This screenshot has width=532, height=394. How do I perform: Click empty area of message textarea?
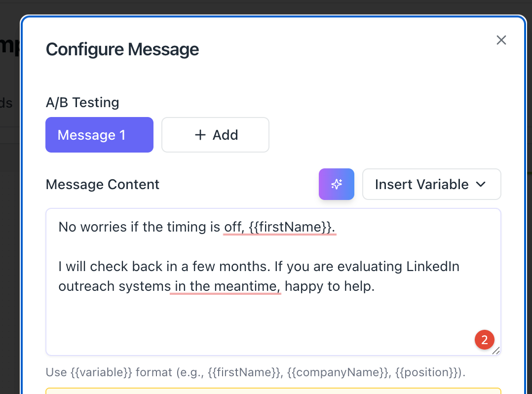pos(247,326)
